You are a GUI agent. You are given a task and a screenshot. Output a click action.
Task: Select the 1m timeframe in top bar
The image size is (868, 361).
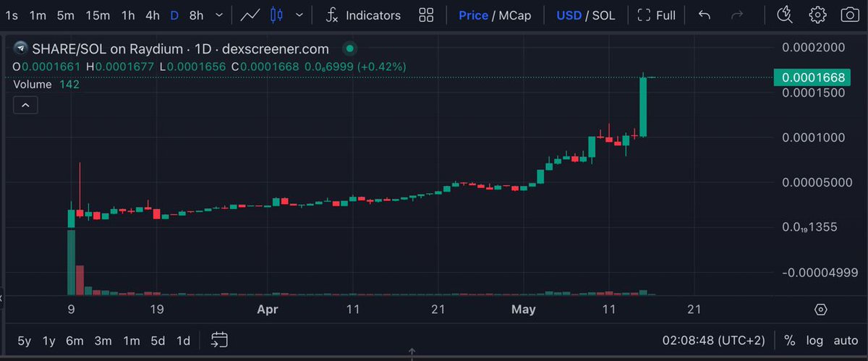(38, 15)
